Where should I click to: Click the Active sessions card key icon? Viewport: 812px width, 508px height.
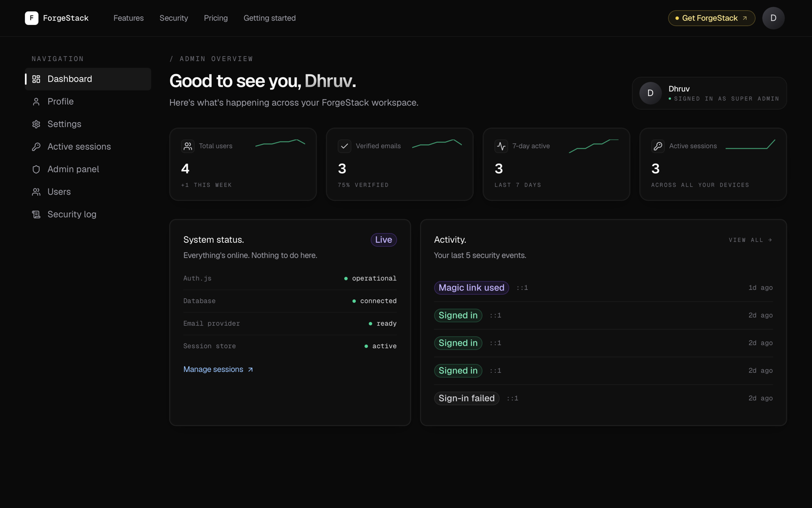tap(658, 146)
